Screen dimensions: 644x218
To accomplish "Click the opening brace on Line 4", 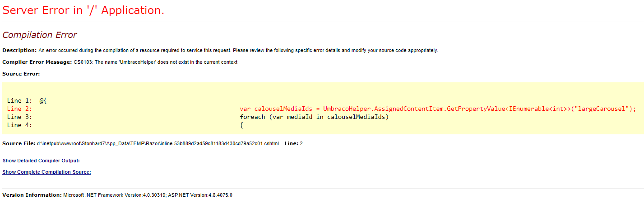I will pyautogui.click(x=241, y=125).
